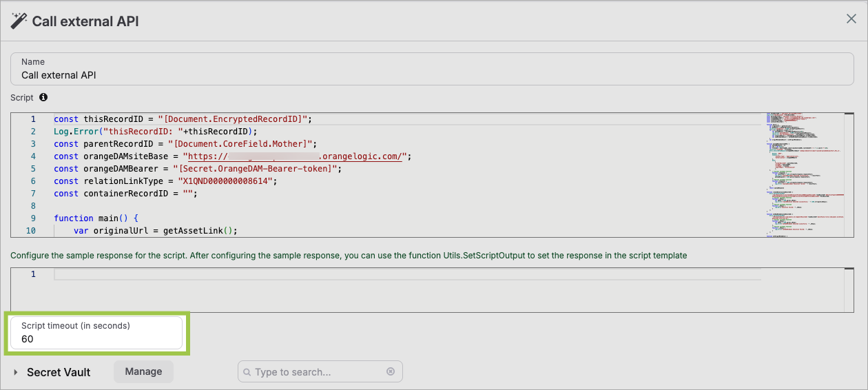Viewport: 868px width, 390px height.
Task: Expand the Secret Vault section
Action: point(16,372)
